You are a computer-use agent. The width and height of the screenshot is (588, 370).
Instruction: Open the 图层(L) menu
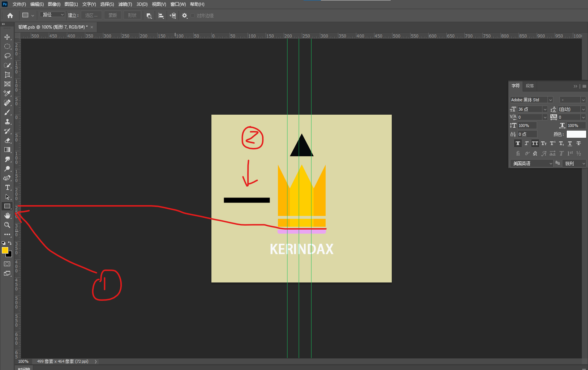tap(71, 4)
